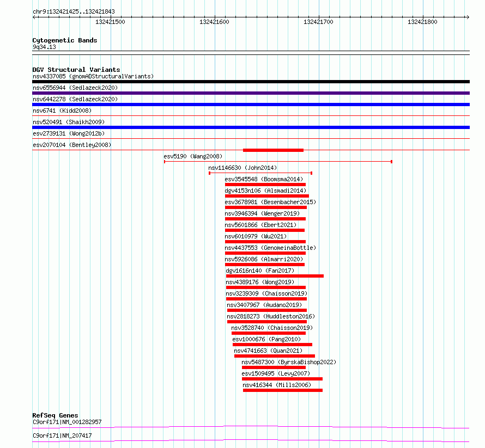The image size is (485, 448).
Task: Click the ruler's right arrow end
Action: point(468,17)
